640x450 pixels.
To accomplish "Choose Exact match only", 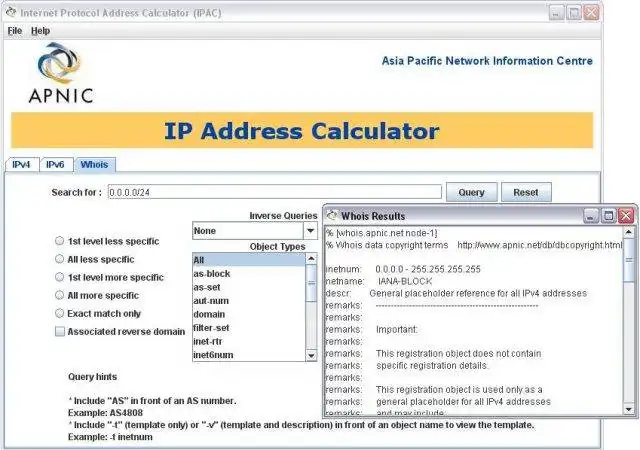I will 60,313.
